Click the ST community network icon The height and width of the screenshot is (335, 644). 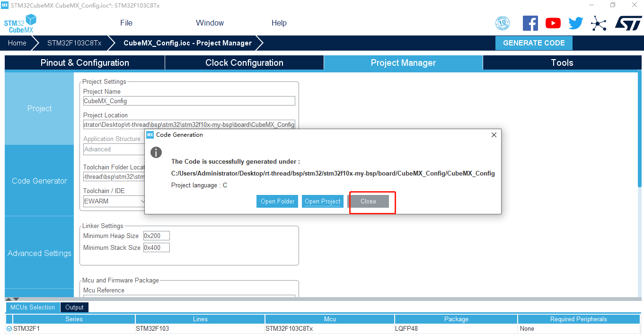(599, 23)
